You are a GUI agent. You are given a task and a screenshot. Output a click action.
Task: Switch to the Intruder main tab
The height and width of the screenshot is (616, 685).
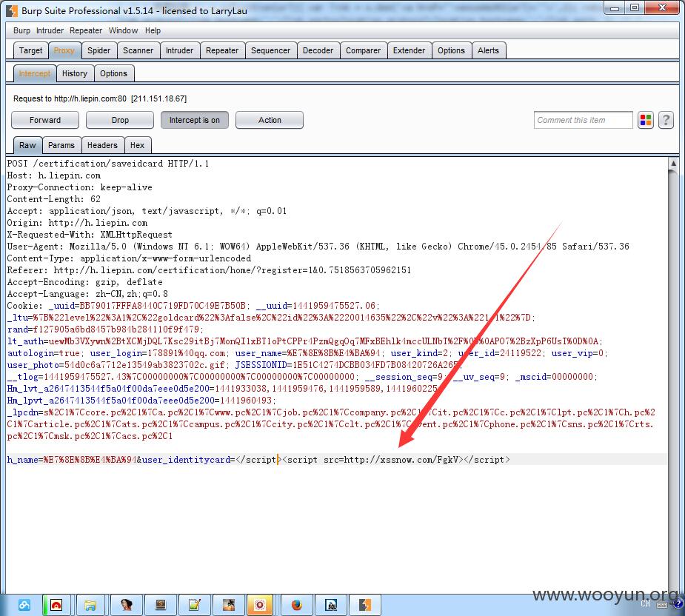(179, 50)
